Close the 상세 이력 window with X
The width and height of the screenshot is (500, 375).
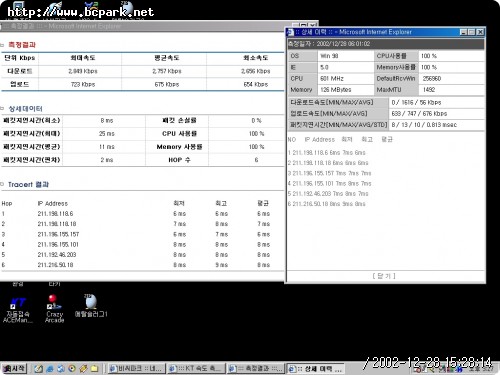(480, 32)
